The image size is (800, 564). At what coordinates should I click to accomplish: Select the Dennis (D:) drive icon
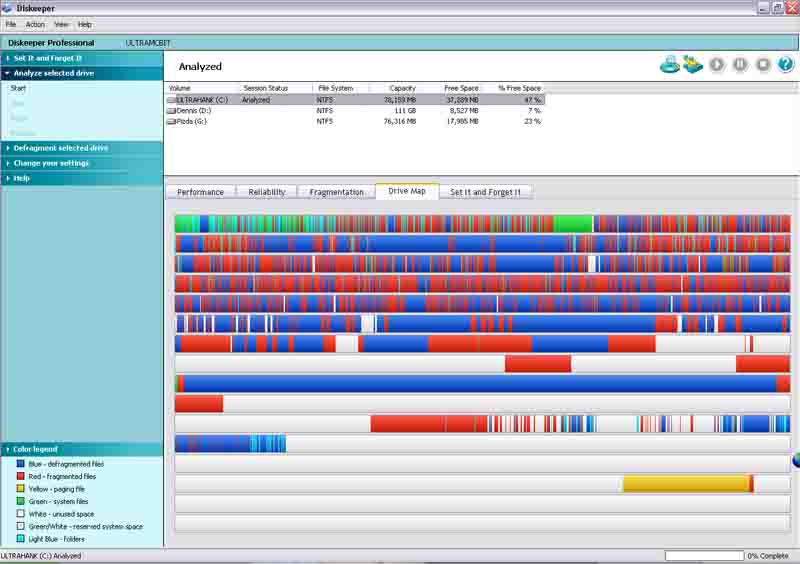tap(171, 111)
